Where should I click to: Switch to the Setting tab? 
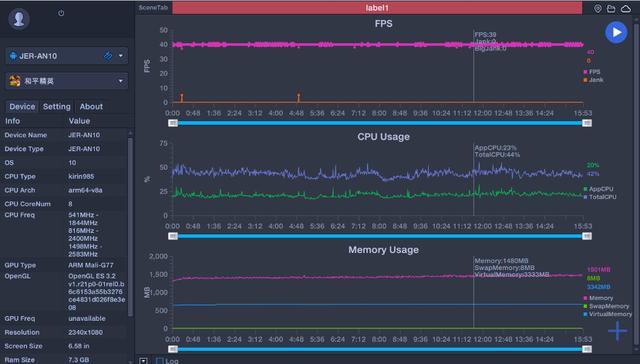(x=57, y=107)
